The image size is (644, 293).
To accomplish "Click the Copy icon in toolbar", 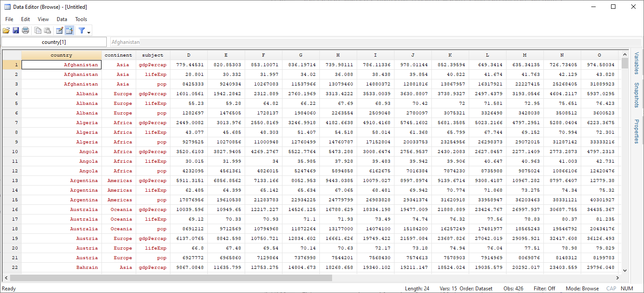I will point(38,30).
